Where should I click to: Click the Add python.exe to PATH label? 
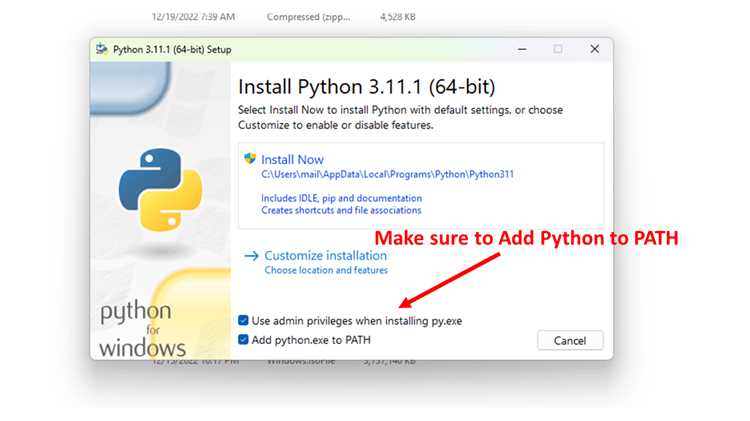point(311,340)
